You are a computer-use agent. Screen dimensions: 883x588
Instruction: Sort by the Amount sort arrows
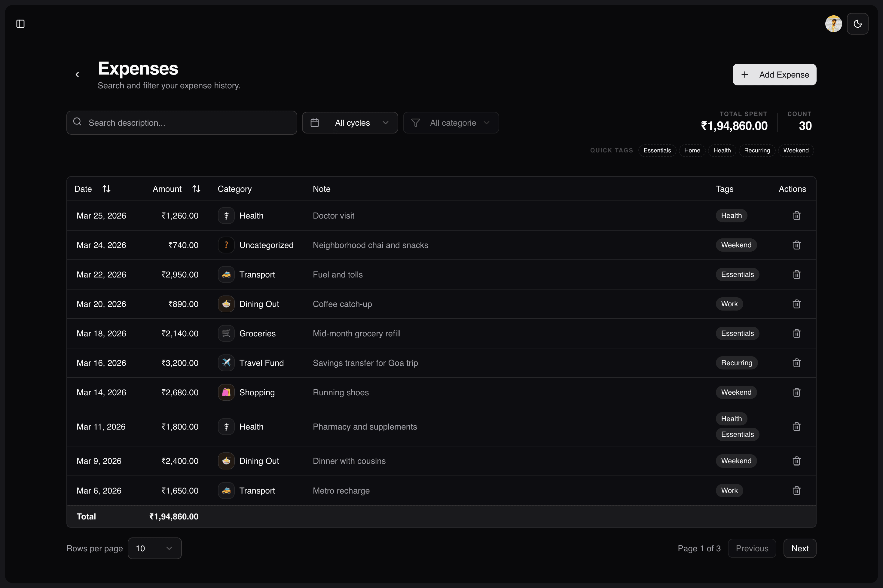(196, 188)
